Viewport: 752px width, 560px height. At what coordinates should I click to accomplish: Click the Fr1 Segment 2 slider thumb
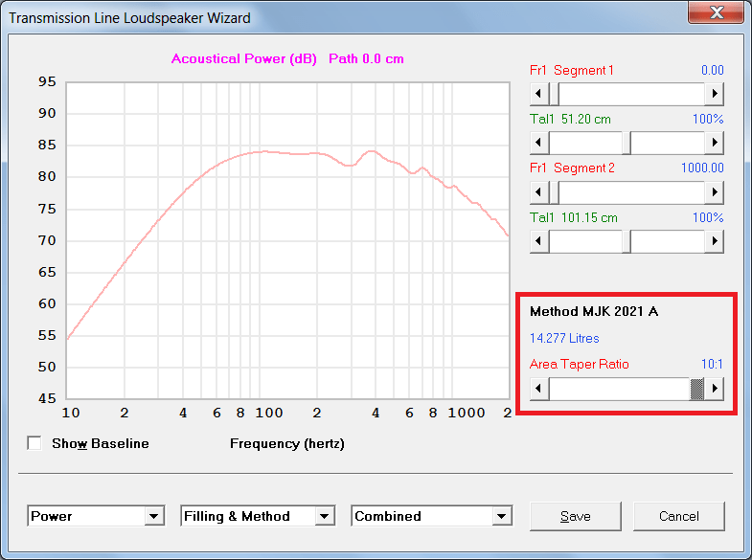click(554, 192)
